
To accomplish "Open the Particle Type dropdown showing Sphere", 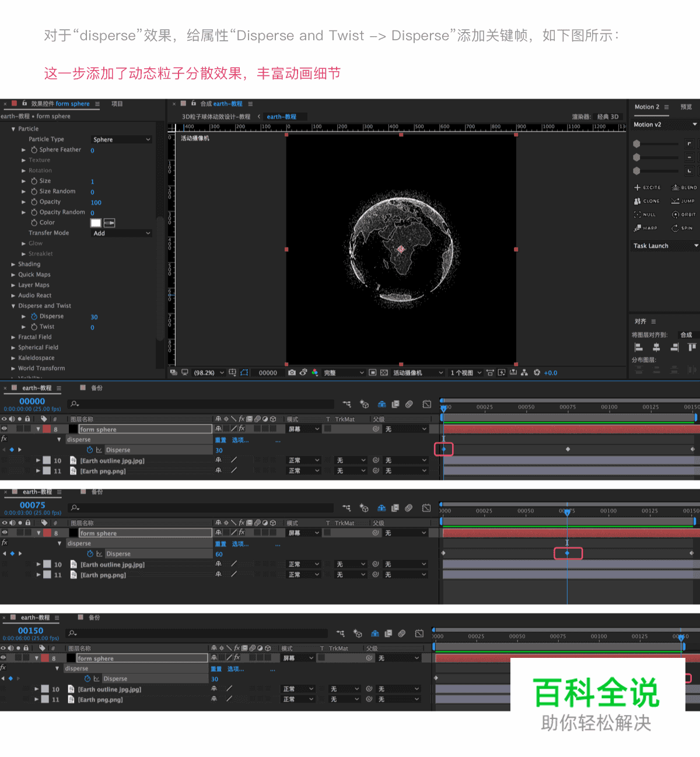I will (x=121, y=139).
